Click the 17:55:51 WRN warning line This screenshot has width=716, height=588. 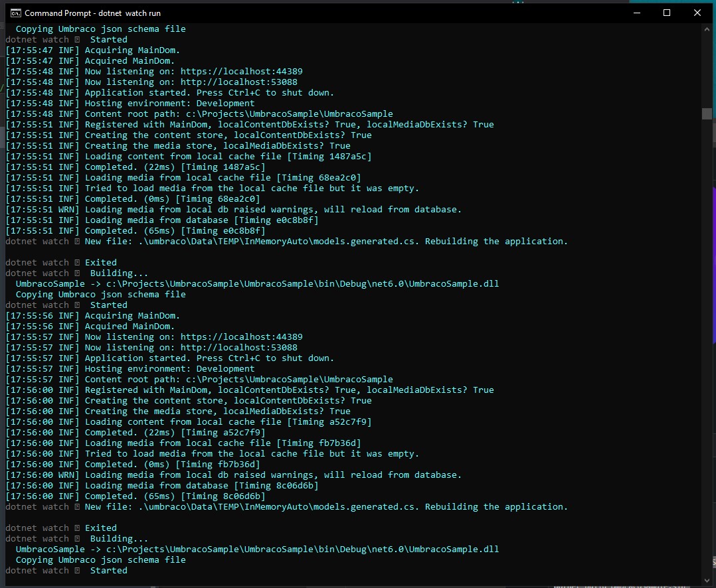point(234,209)
